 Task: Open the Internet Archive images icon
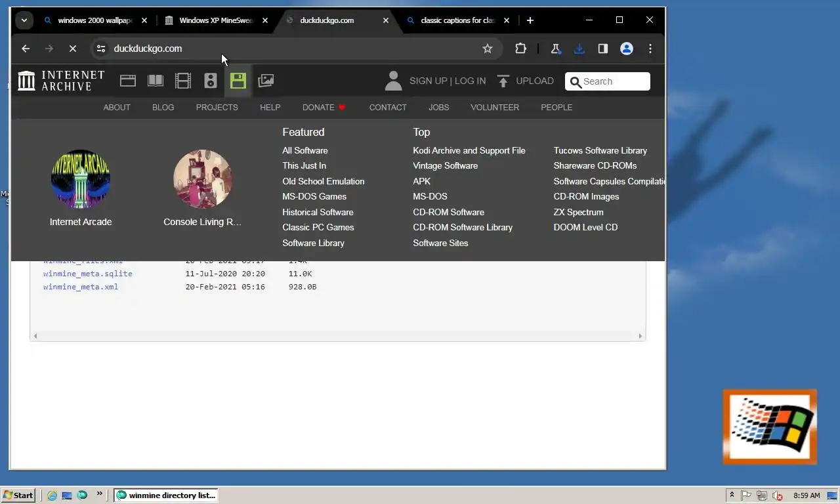pyautogui.click(x=266, y=81)
